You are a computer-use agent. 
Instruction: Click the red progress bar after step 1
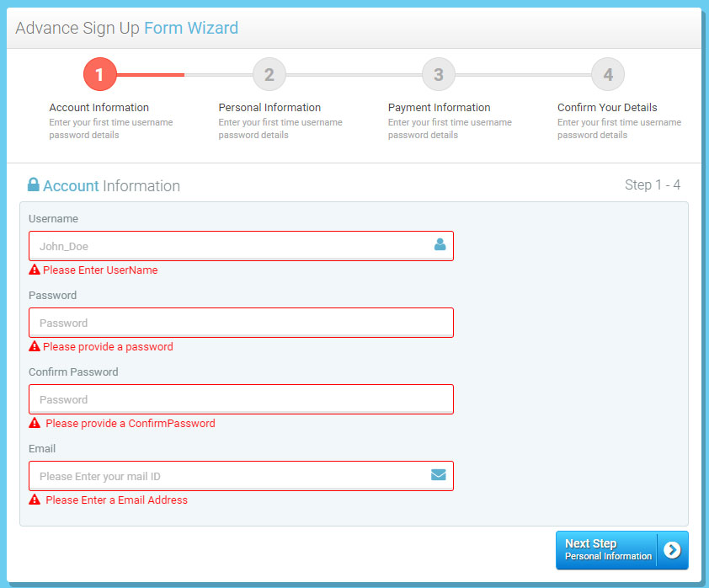[x=152, y=74]
